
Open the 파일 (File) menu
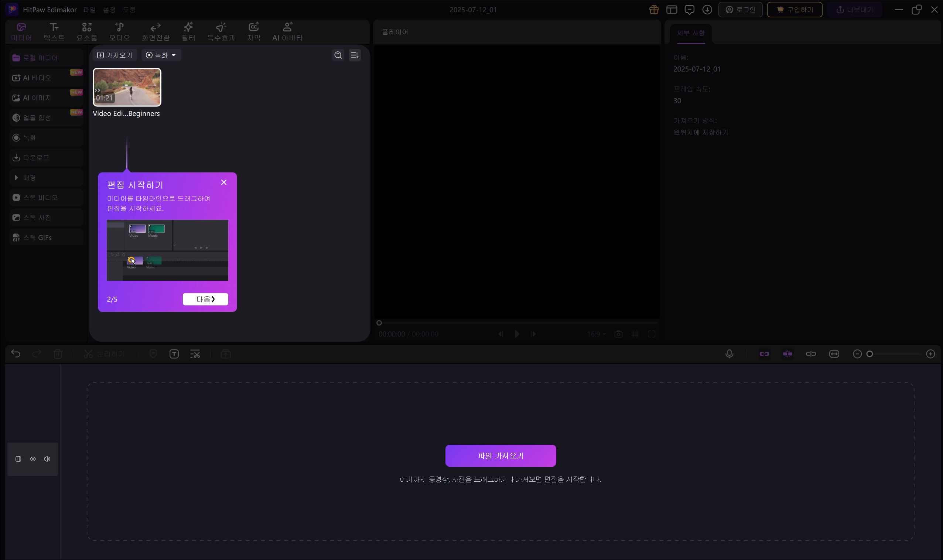[89, 10]
